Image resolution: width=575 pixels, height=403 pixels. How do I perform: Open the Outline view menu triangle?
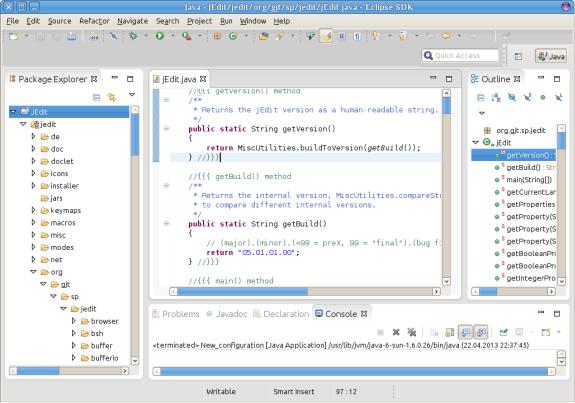click(482, 113)
